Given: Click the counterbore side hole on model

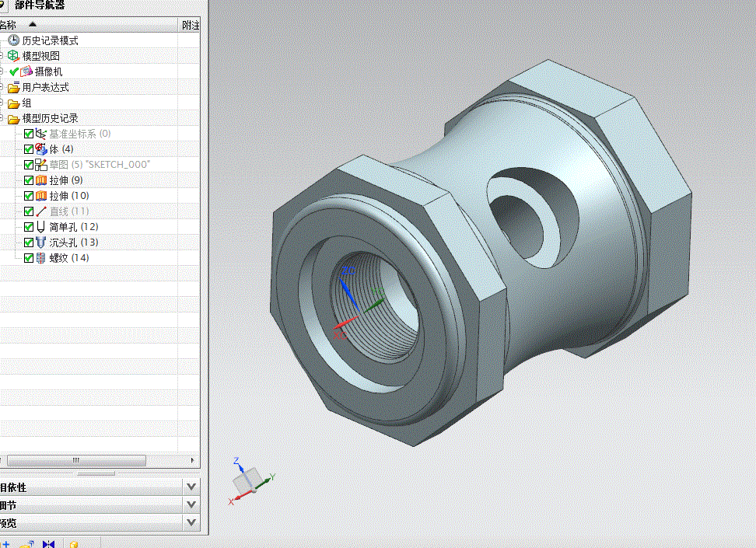Looking at the screenshot, I should pos(532,218).
